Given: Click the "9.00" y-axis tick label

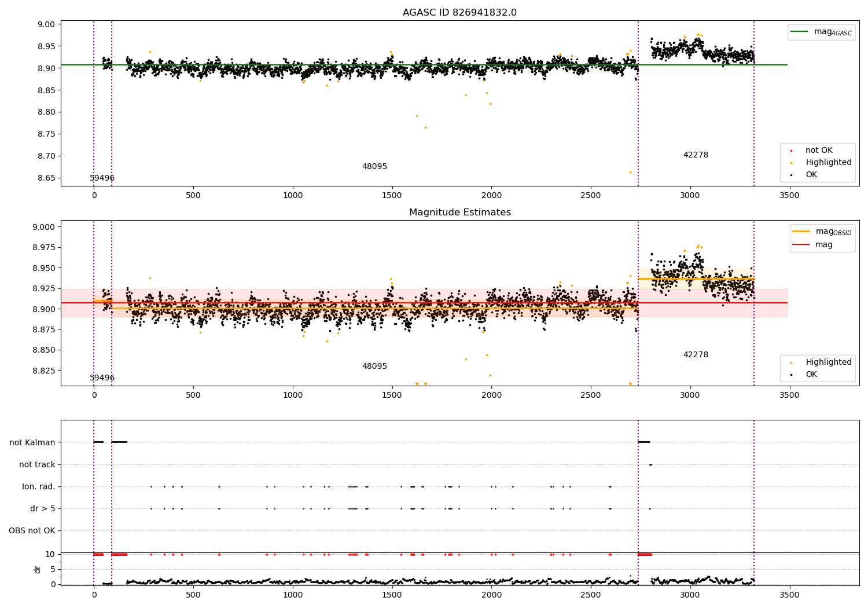Looking at the screenshot, I should [x=47, y=25].
